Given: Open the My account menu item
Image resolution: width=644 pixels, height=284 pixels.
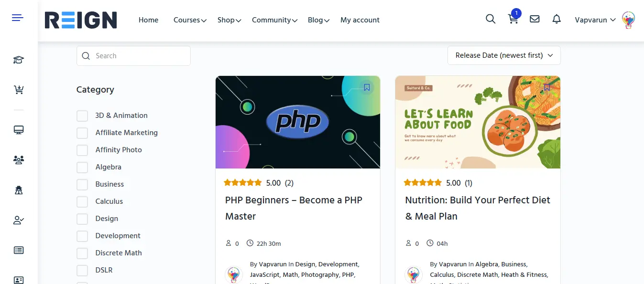Looking at the screenshot, I should [x=360, y=20].
